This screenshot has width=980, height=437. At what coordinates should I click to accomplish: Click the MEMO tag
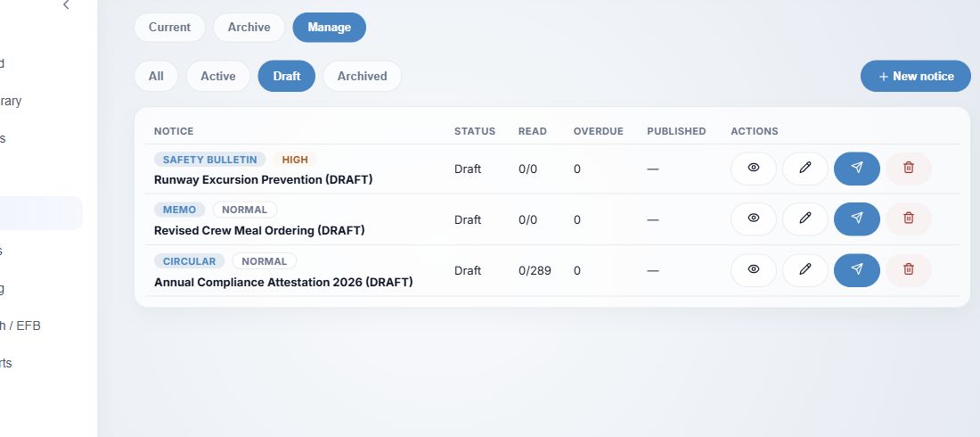[179, 210]
